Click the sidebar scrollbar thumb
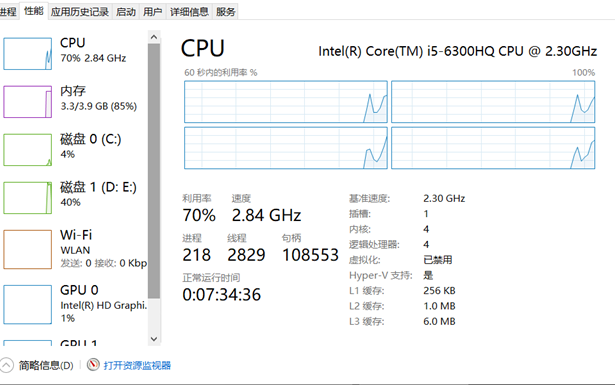This screenshot has width=615, height=385. coord(154,171)
